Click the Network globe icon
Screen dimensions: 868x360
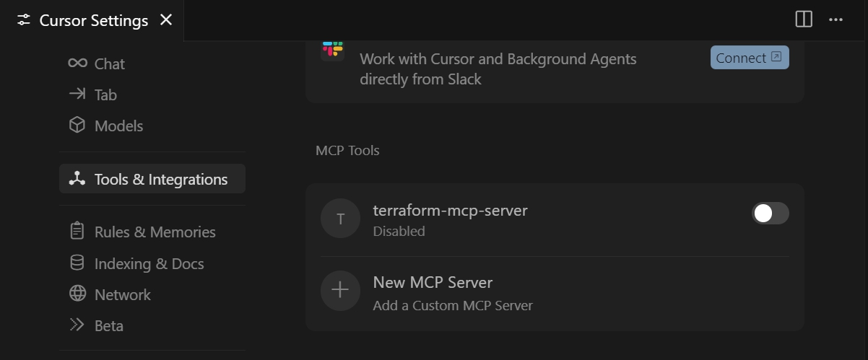[77, 294]
